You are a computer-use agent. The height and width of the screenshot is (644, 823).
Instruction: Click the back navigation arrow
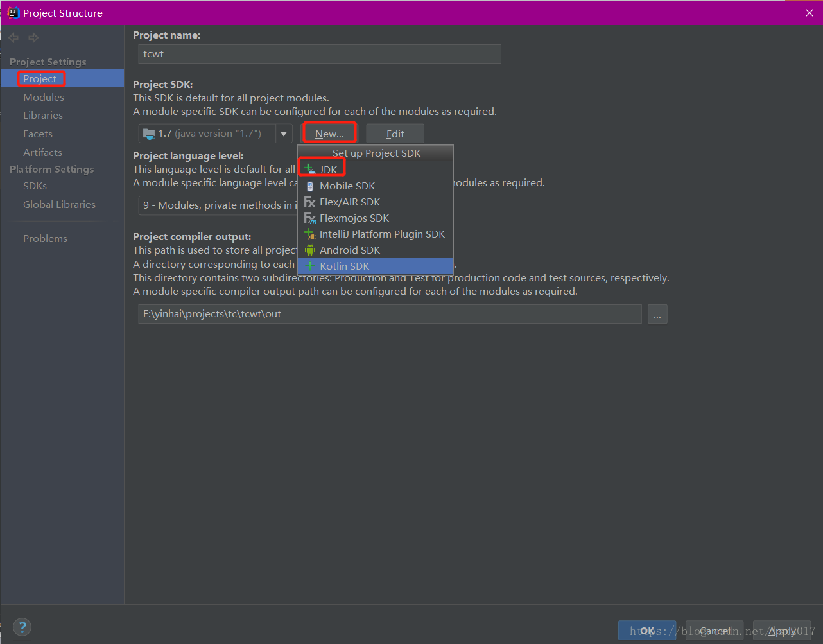click(13, 38)
